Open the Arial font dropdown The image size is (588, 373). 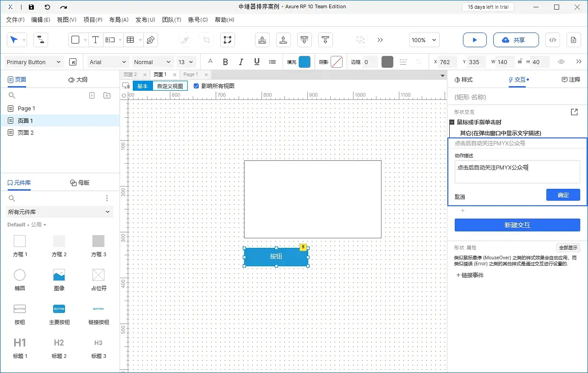pos(108,62)
